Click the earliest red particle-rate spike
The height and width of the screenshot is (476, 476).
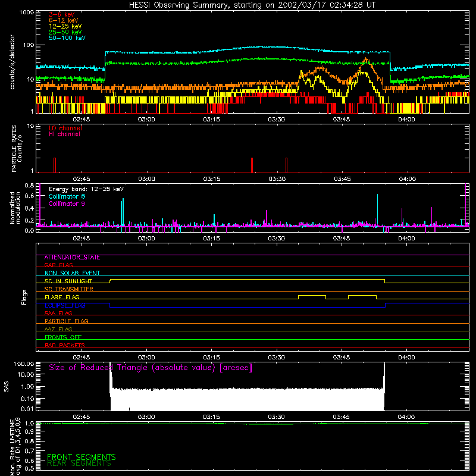55,165
